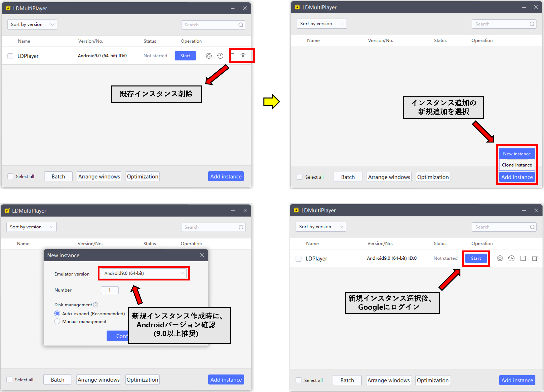Expand the Emulator version Android9.0 dropdown
Image resolution: width=544 pixels, height=392 pixels.
144,273
